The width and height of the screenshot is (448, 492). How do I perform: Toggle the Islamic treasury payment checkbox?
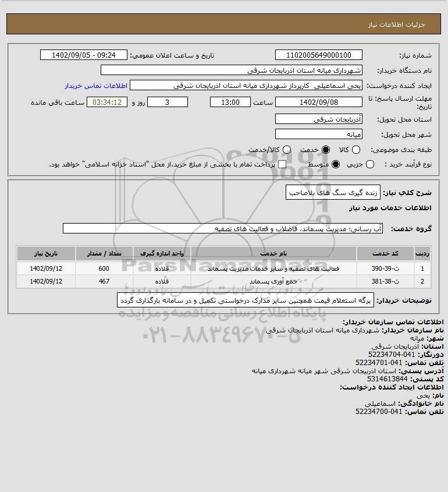pos(282,164)
